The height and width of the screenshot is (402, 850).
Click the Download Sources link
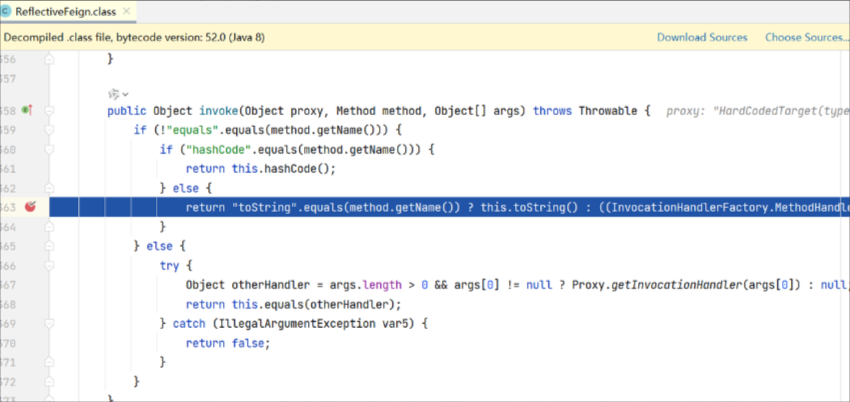click(702, 37)
